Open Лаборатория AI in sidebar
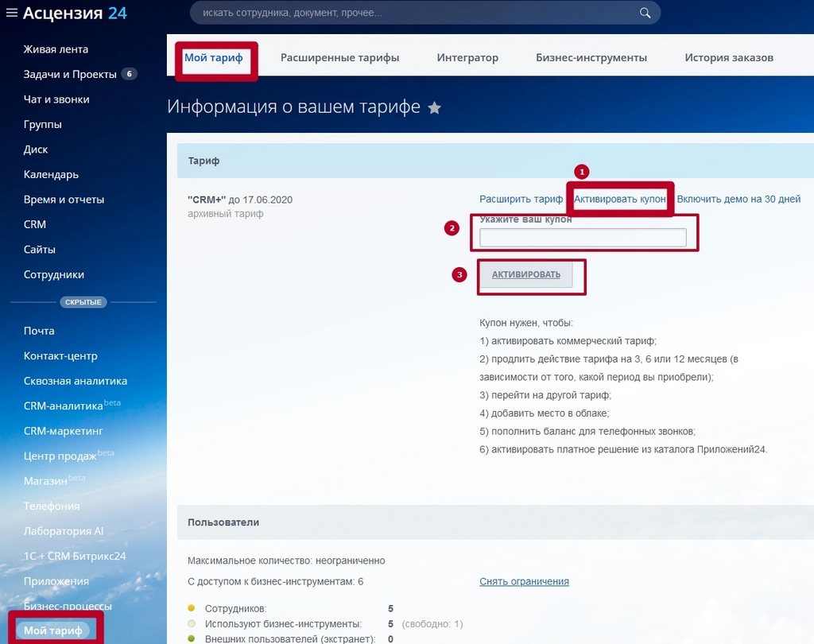This screenshot has height=644, width=814. [64, 531]
